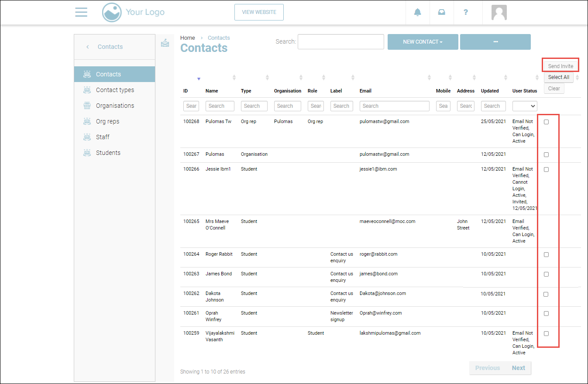Open the inbox tray icon
This screenshot has width=588, height=384.
click(442, 12)
